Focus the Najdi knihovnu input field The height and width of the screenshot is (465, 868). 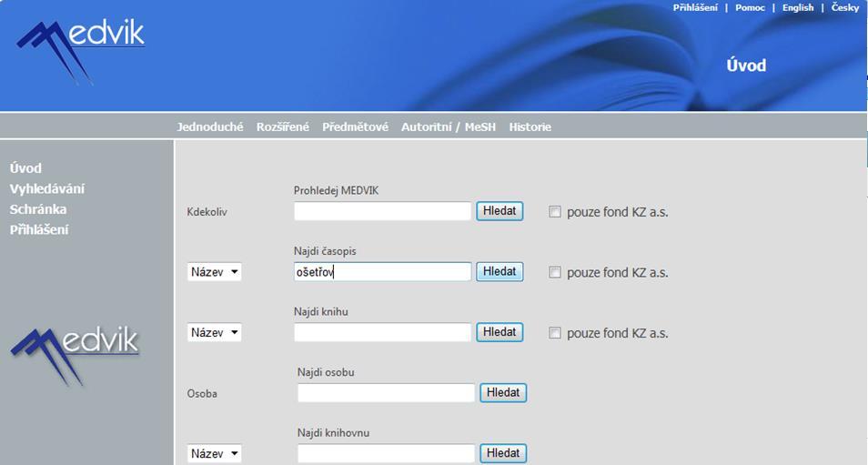[386, 453]
